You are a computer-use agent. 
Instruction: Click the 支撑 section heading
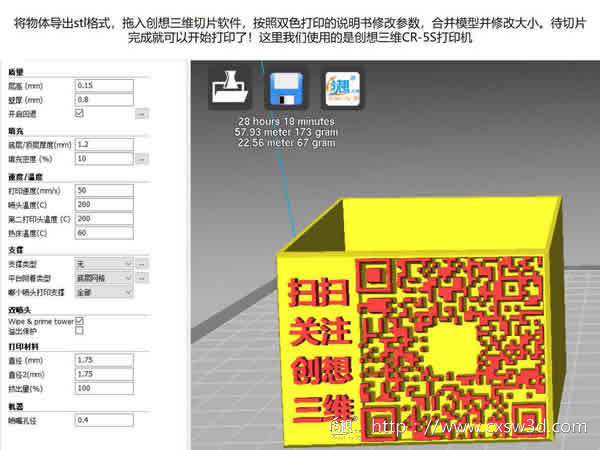[16, 250]
